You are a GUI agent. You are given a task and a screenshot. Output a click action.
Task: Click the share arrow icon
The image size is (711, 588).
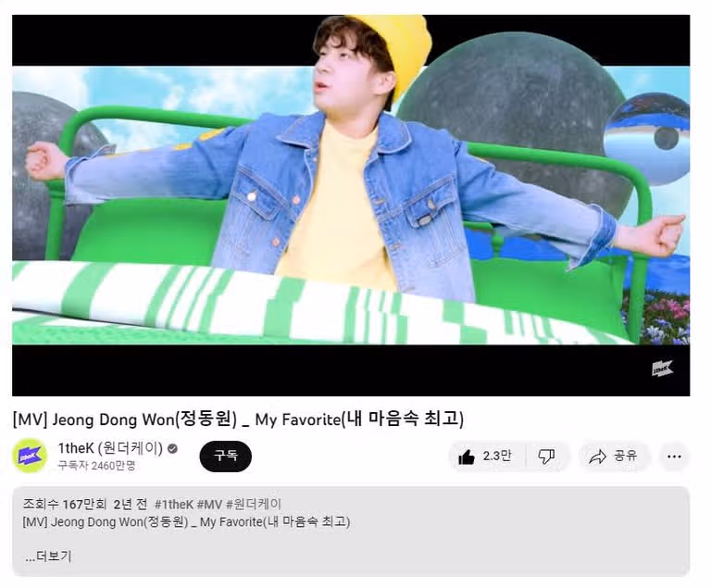point(597,457)
